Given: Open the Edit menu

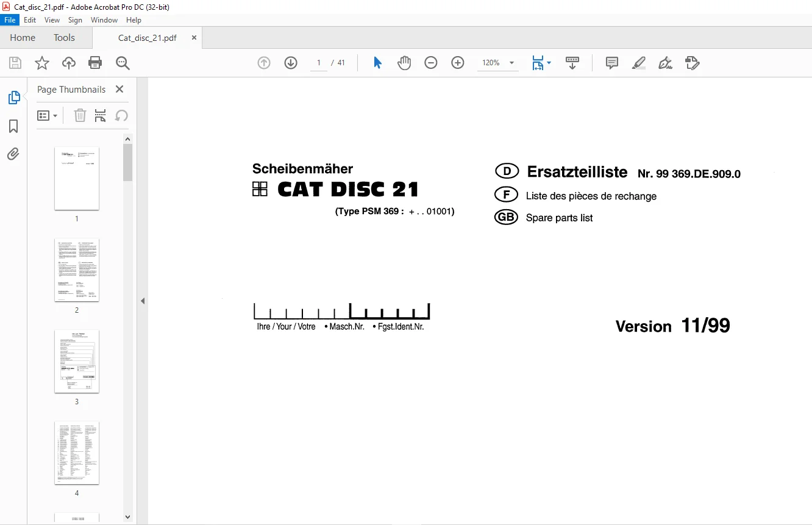Looking at the screenshot, I should pyautogui.click(x=30, y=20).
